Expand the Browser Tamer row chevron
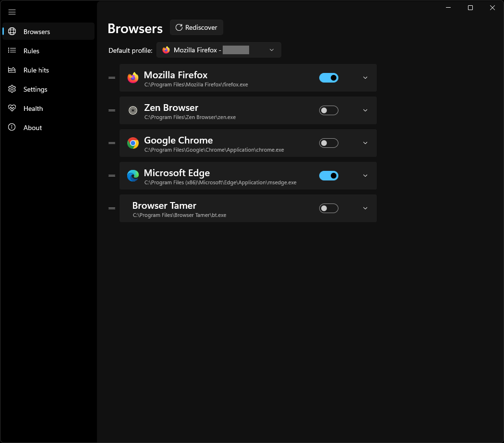Viewport: 504px width, 443px height. (365, 208)
